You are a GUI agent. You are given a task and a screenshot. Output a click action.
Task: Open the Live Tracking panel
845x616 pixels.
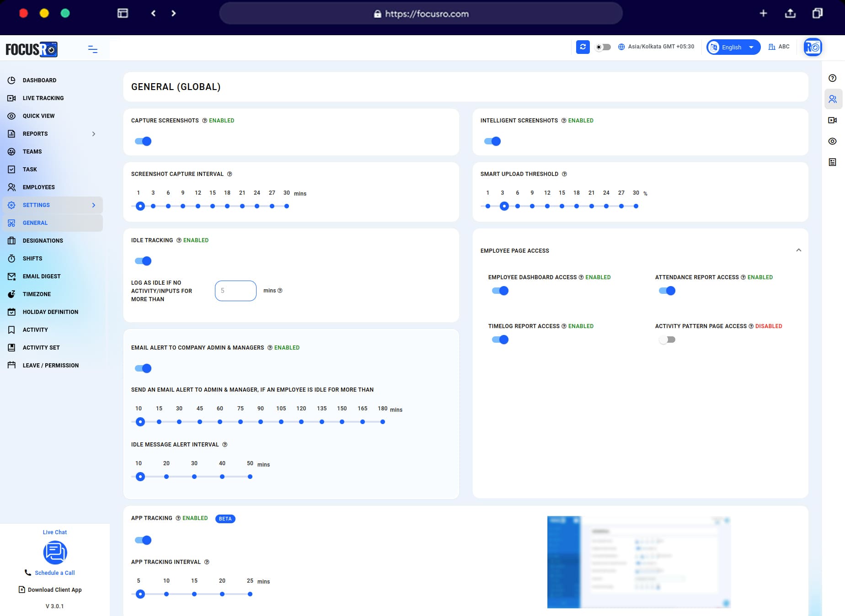pos(43,98)
